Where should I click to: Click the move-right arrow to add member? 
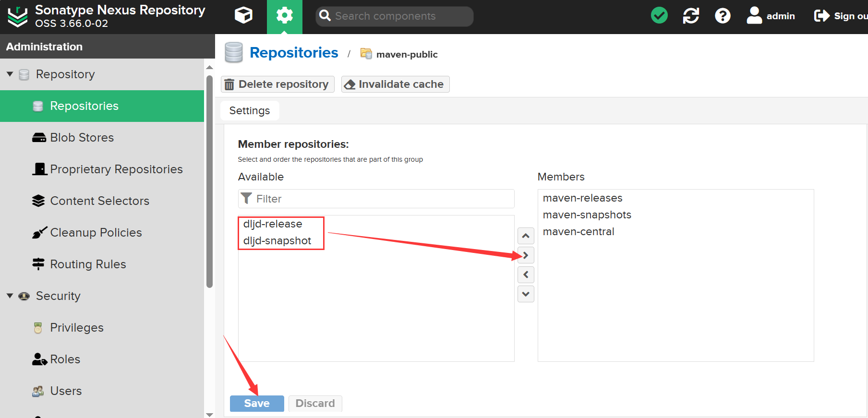click(526, 255)
